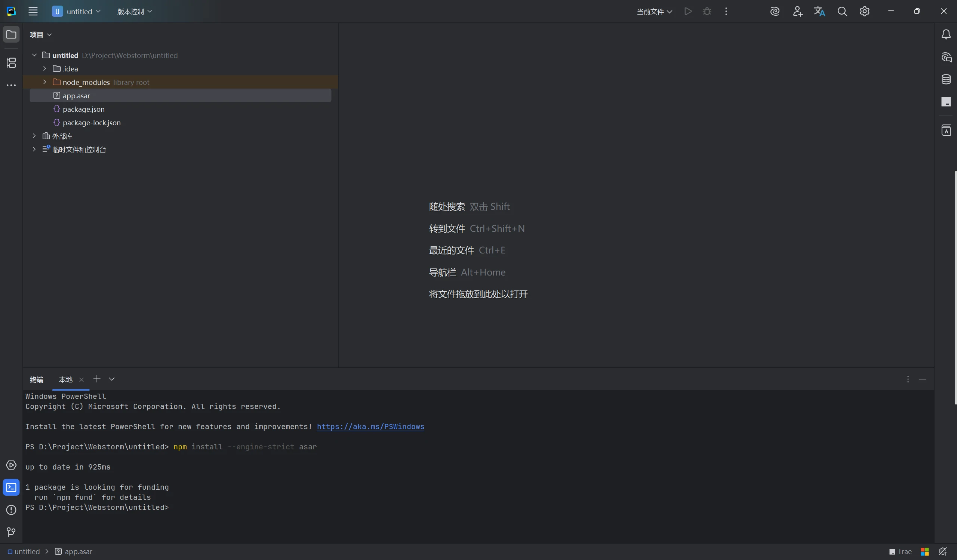Screen dimensions: 957x560
Task: Open the Code With Me icon
Action: [797, 11]
